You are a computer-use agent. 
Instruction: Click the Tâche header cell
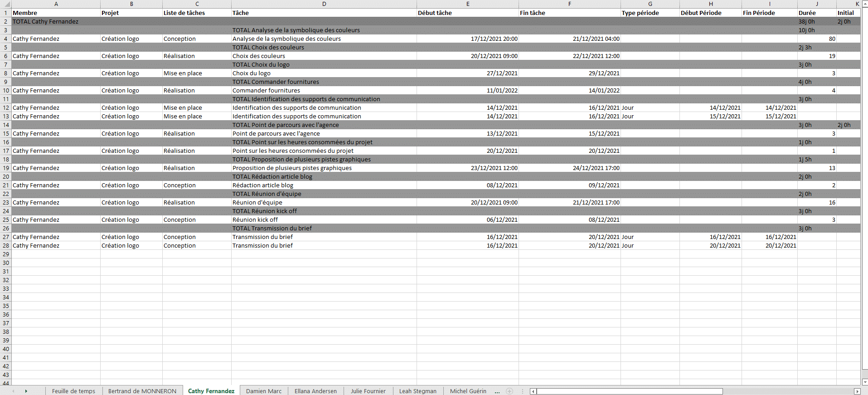coord(324,13)
